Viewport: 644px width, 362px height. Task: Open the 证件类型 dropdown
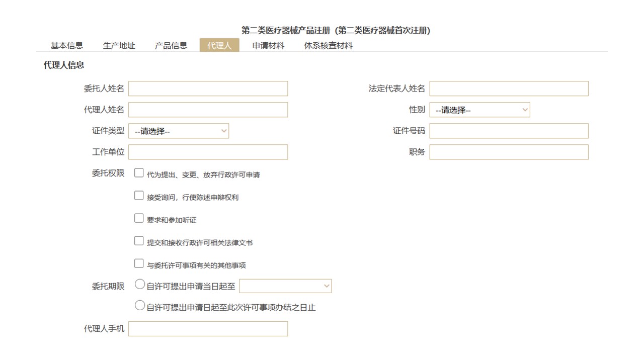pyautogui.click(x=179, y=131)
